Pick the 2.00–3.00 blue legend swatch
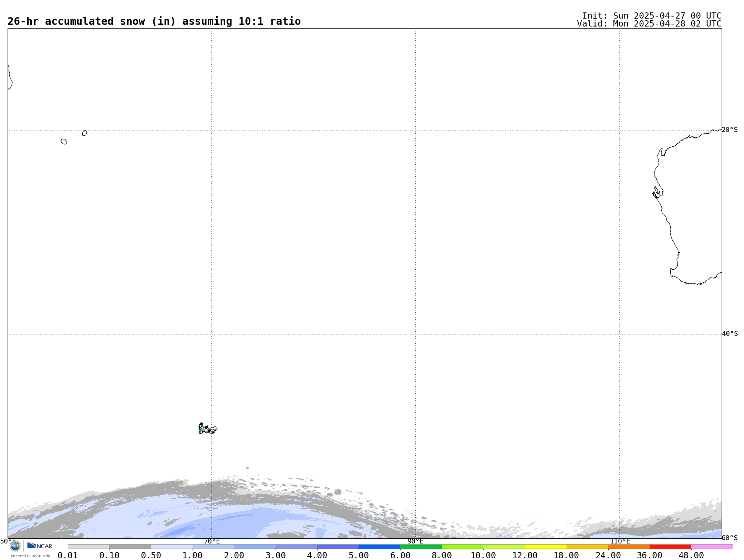The height and width of the screenshot is (560, 744). (x=255, y=547)
